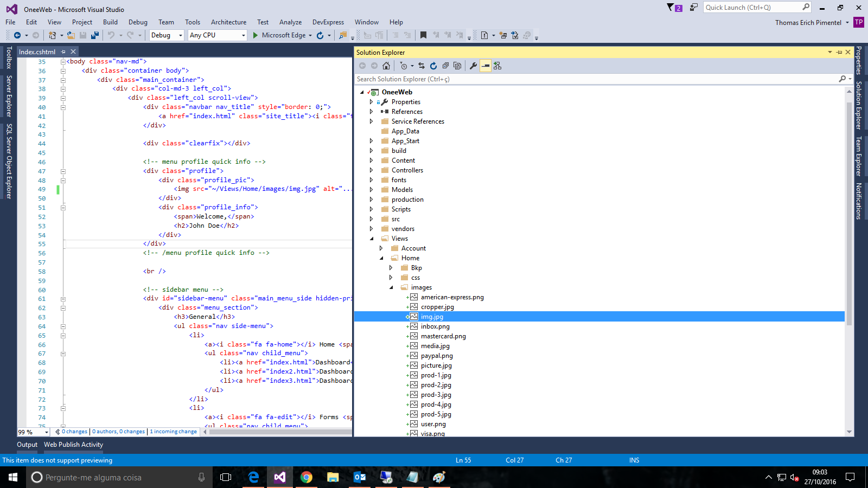Click the New Project toolbar icon
868x488 pixels.
pos(53,35)
